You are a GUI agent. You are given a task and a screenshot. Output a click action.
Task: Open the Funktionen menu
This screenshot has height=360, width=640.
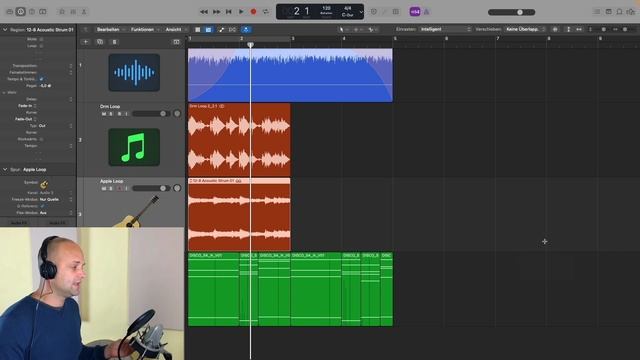click(x=144, y=29)
